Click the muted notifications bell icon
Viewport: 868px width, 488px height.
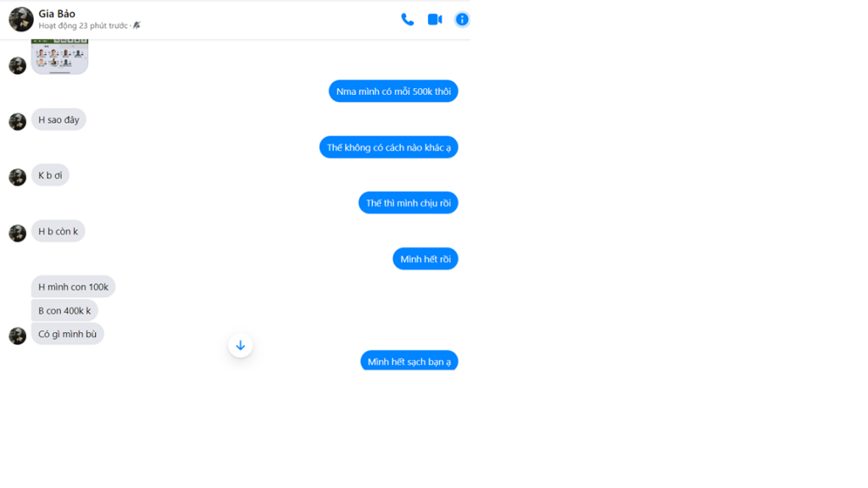[x=136, y=25]
